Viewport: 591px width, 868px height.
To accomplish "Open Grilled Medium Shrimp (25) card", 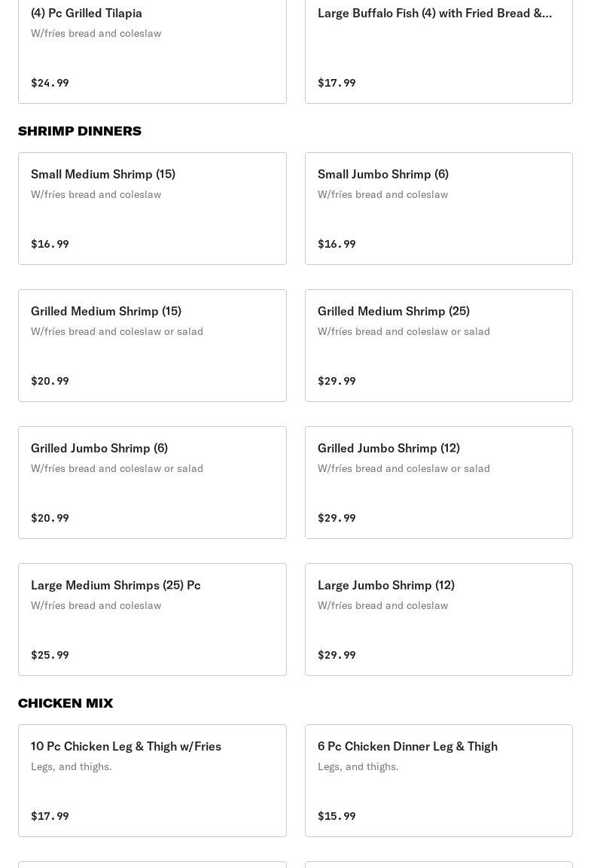I will (x=439, y=346).
